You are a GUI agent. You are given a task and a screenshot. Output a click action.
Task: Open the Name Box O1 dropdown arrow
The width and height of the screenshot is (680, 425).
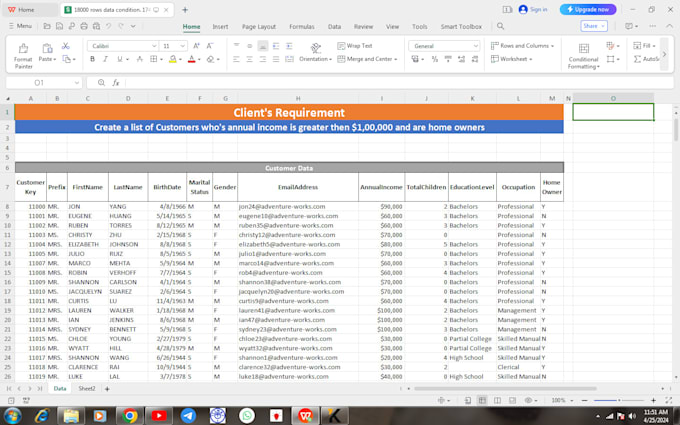pyautogui.click(x=77, y=82)
